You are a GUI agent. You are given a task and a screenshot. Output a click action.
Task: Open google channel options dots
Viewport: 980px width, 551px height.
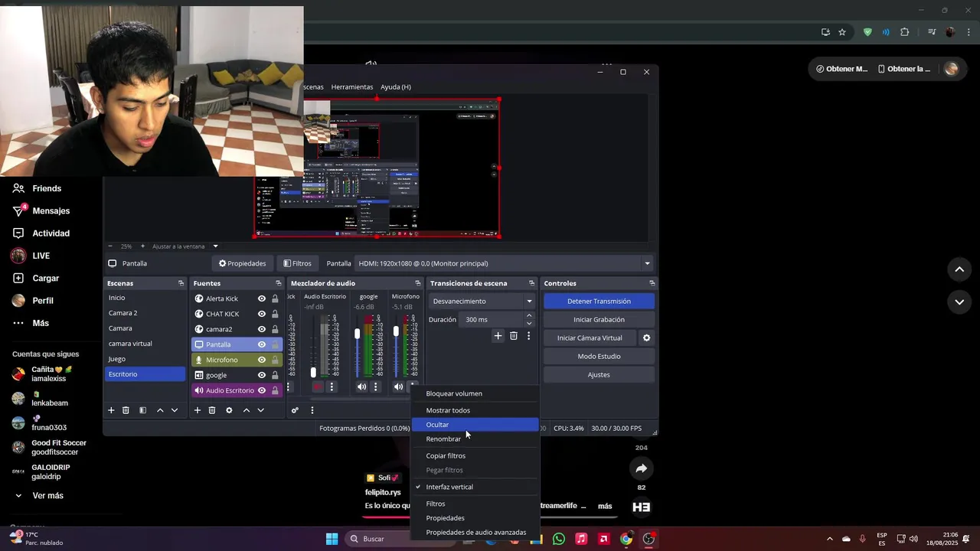point(375,387)
